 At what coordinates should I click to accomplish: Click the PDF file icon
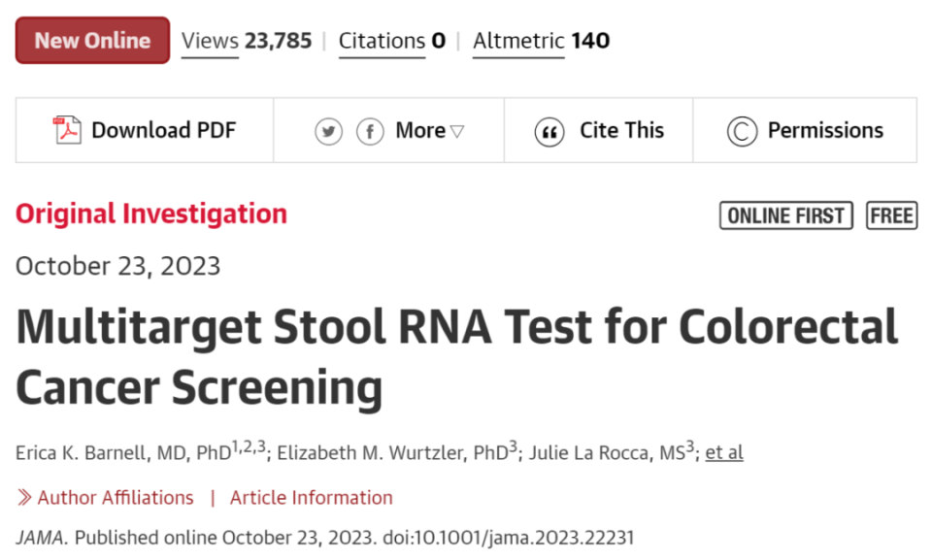[x=66, y=130]
